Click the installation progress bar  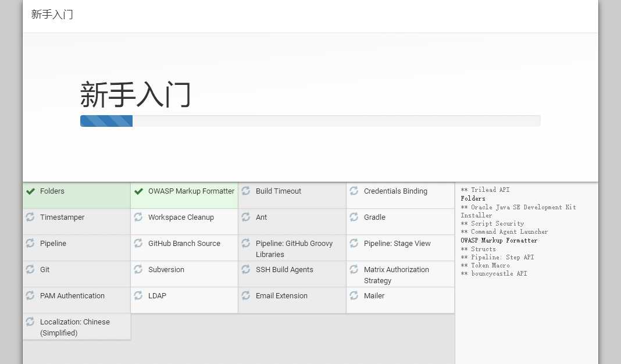[310, 121]
